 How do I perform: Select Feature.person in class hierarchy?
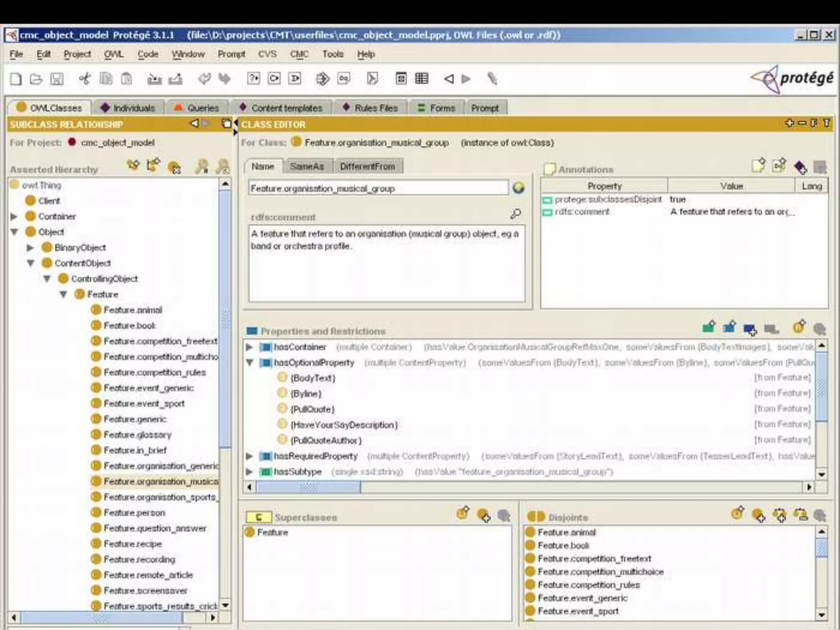[x=134, y=513]
